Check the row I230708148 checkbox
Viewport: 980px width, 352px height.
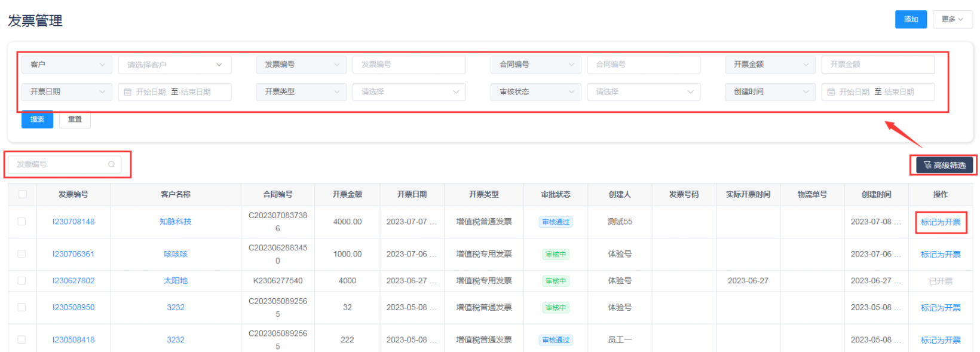coord(22,222)
